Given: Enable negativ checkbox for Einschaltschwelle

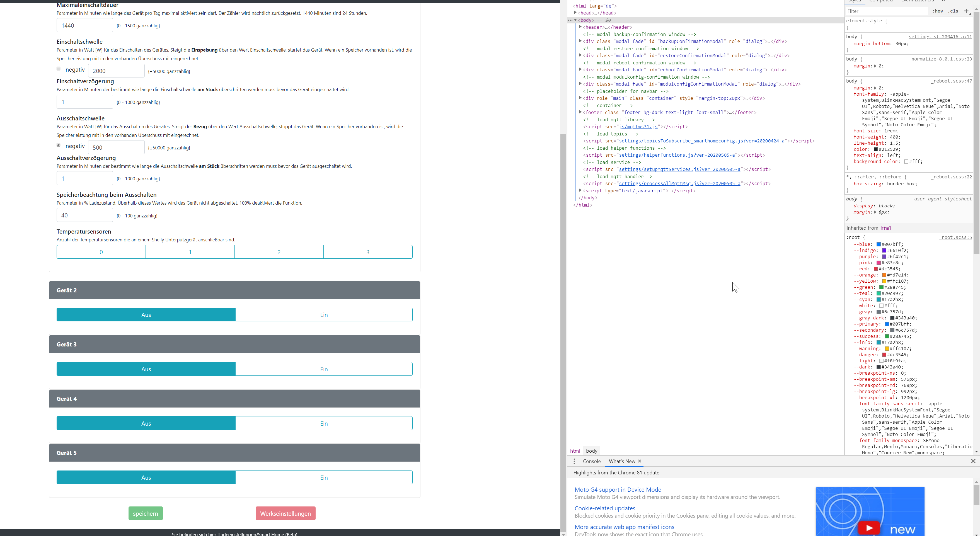Looking at the screenshot, I should pyautogui.click(x=59, y=69).
